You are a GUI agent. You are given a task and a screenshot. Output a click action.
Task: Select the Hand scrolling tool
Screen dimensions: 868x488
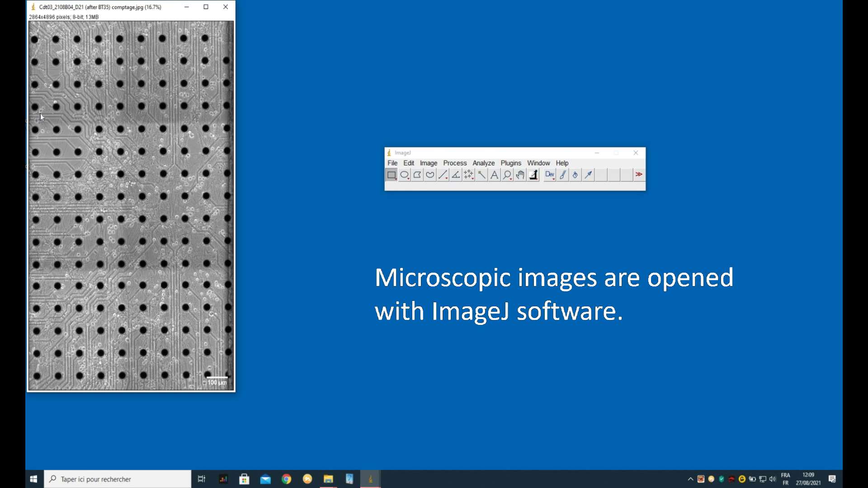520,175
